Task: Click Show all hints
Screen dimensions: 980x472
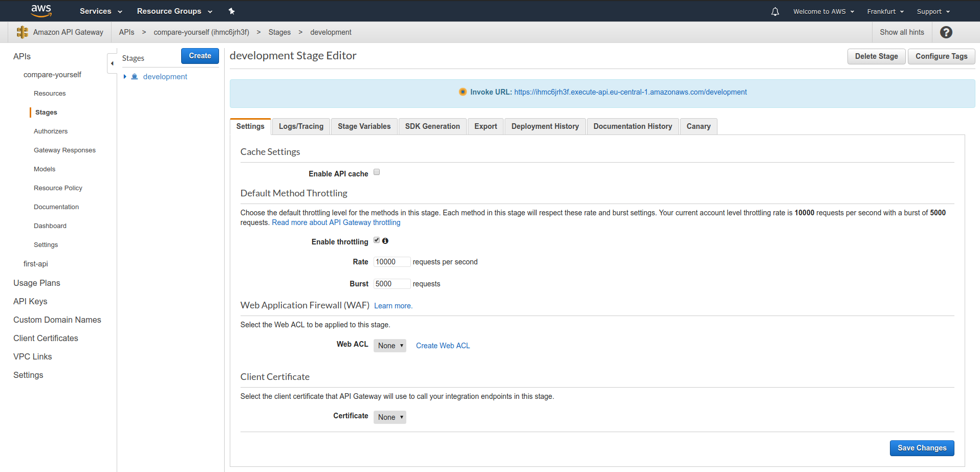Action: (x=902, y=32)
